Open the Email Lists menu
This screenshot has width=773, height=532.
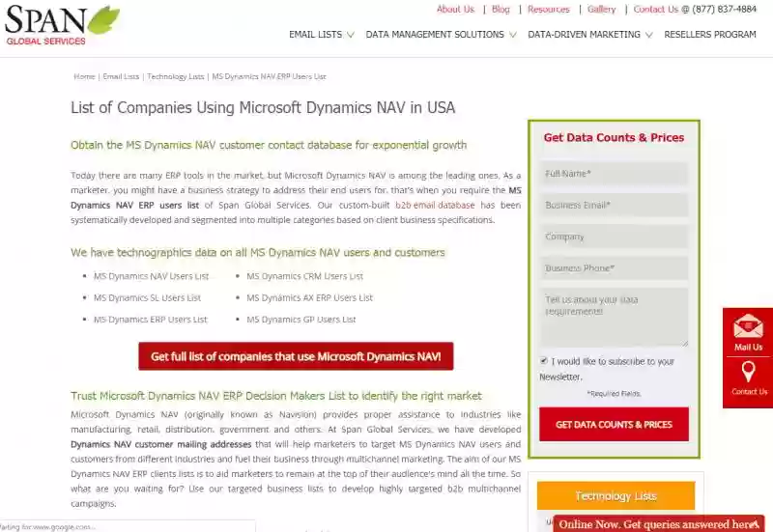316,35
